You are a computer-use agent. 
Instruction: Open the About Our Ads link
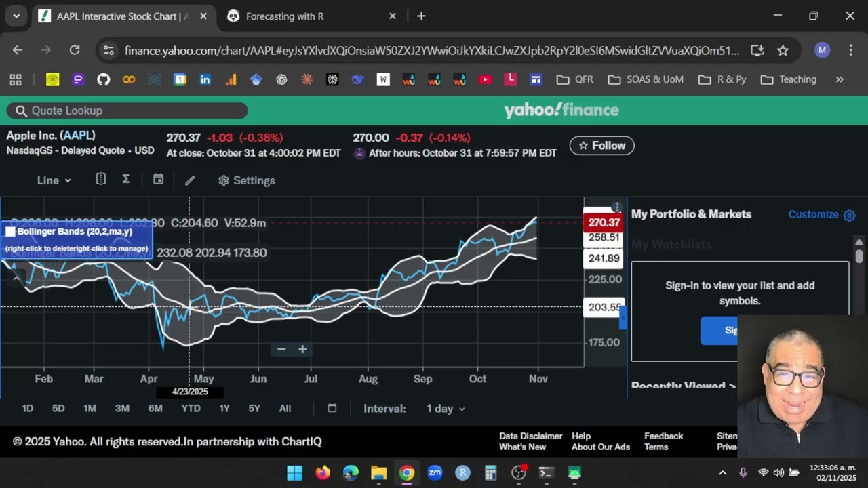[601, 447]
